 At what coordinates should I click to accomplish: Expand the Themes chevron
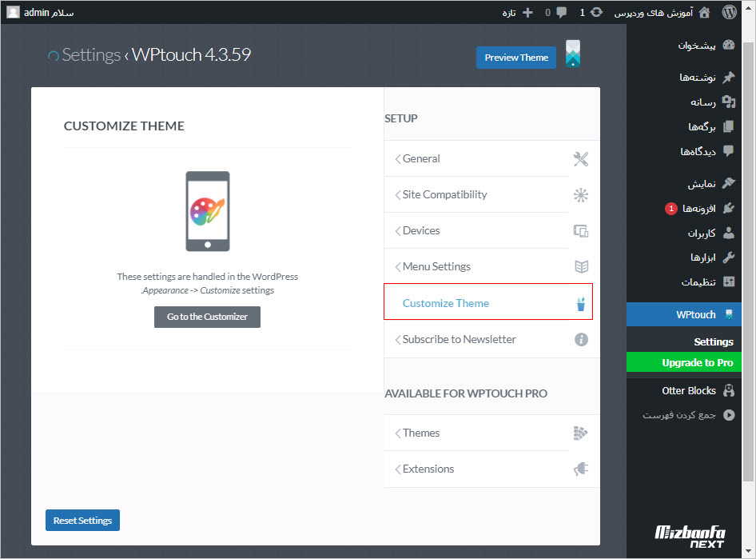click(398, 433)
